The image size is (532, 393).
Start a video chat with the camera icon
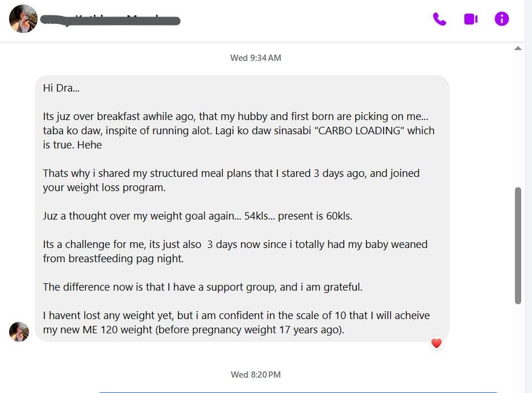pyautogui.click(x=471, y=19)
